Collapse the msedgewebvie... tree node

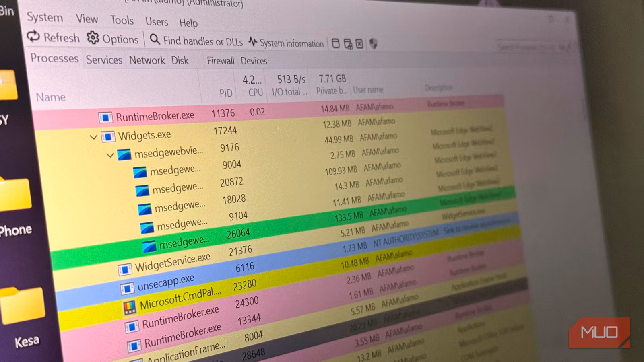pyautogui.click(x=110, y=155)
